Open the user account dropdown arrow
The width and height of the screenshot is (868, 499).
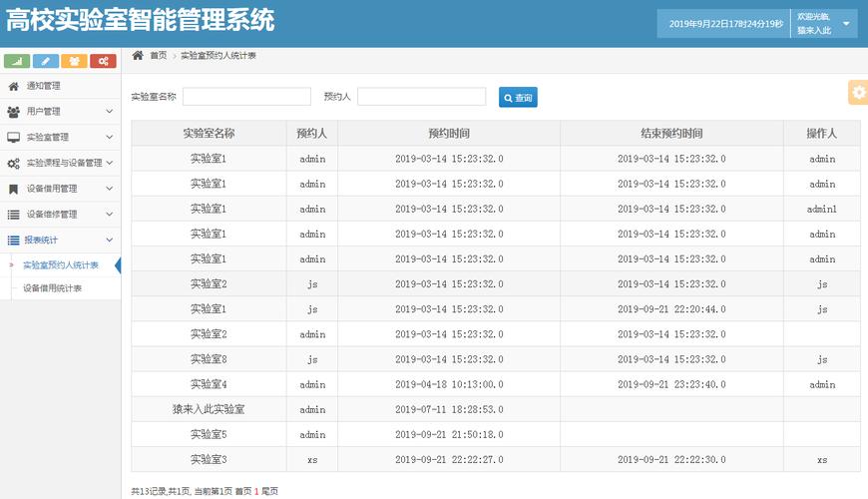846,23
